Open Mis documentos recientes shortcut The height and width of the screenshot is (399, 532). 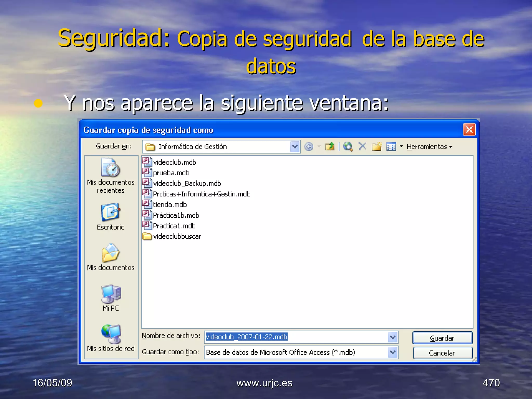(x=111, y=176)
